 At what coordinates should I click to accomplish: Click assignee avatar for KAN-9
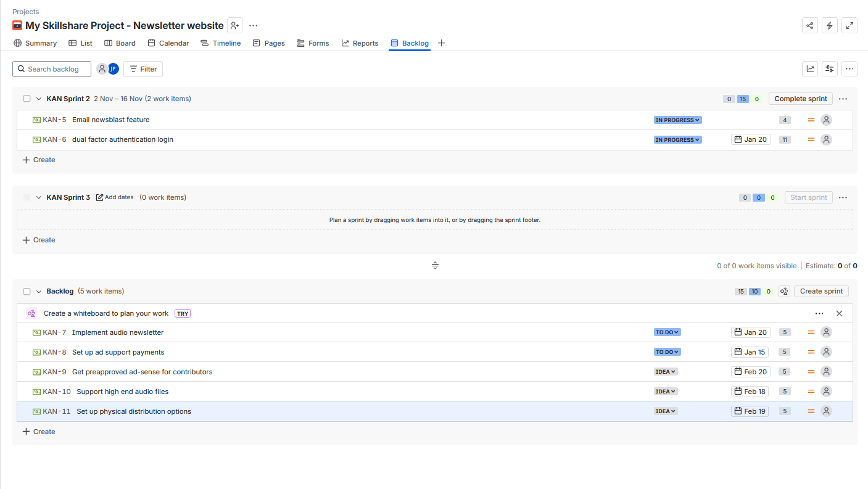[827, 371]
